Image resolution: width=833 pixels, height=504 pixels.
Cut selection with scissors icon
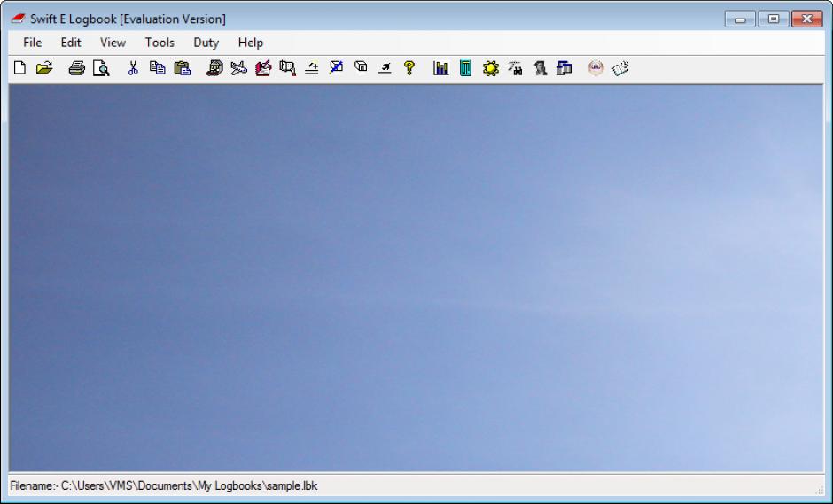133,68
